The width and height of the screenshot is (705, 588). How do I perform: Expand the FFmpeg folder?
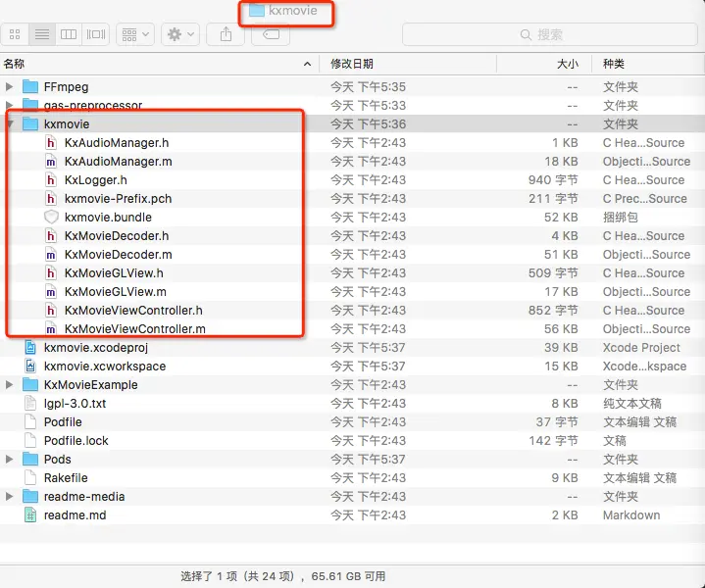point(9,86)
